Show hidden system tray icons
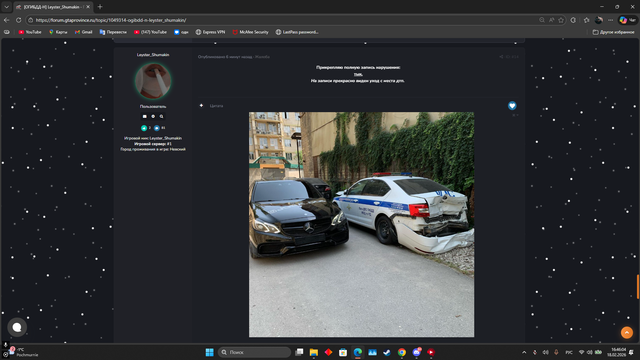Image resolution: width=640 pixels, height=360 pixels. [x=524, y=352]
